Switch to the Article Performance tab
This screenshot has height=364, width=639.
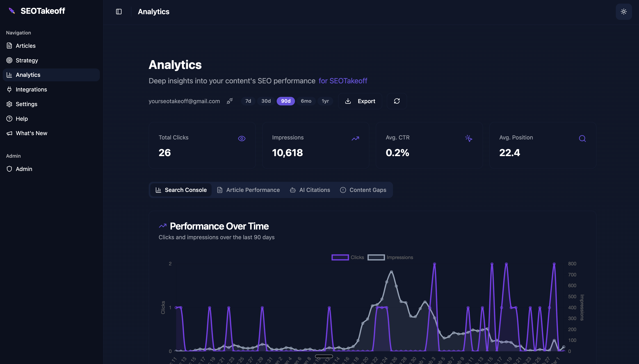(x=248, y=190)
